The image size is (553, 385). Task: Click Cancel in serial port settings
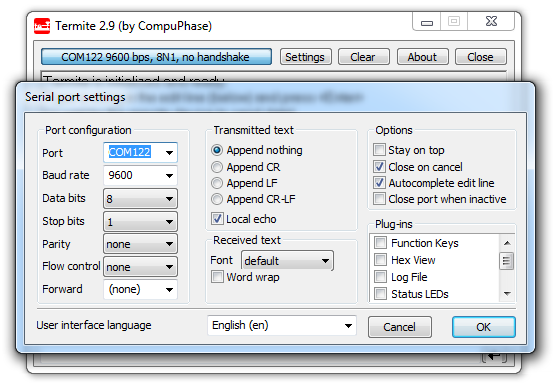(x=400, y=327)
